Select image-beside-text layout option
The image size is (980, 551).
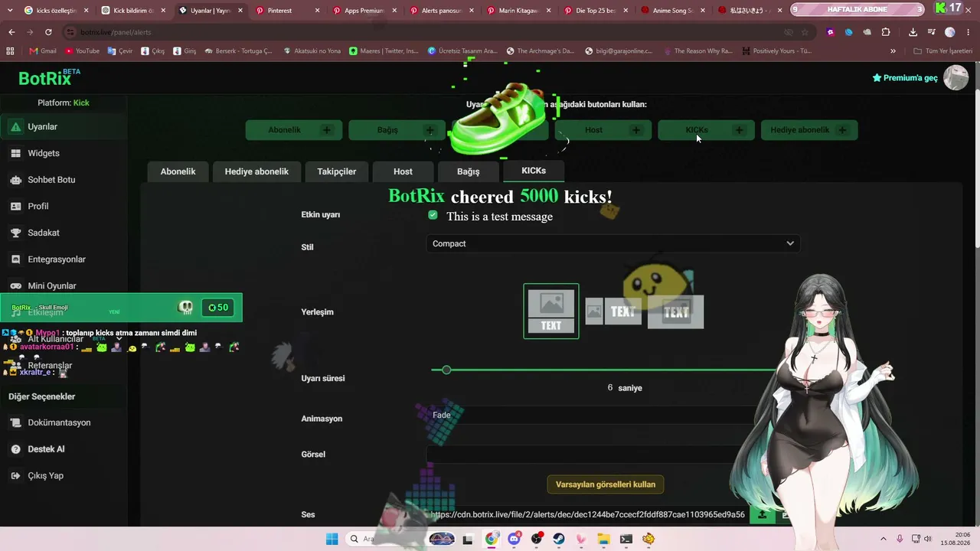click(612, 311)
